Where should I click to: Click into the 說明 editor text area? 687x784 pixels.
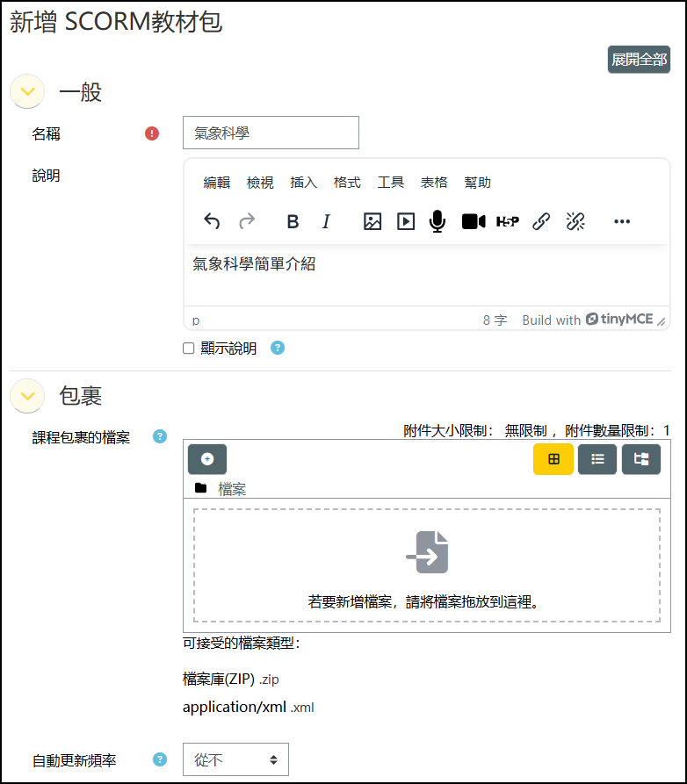(427, 275)
